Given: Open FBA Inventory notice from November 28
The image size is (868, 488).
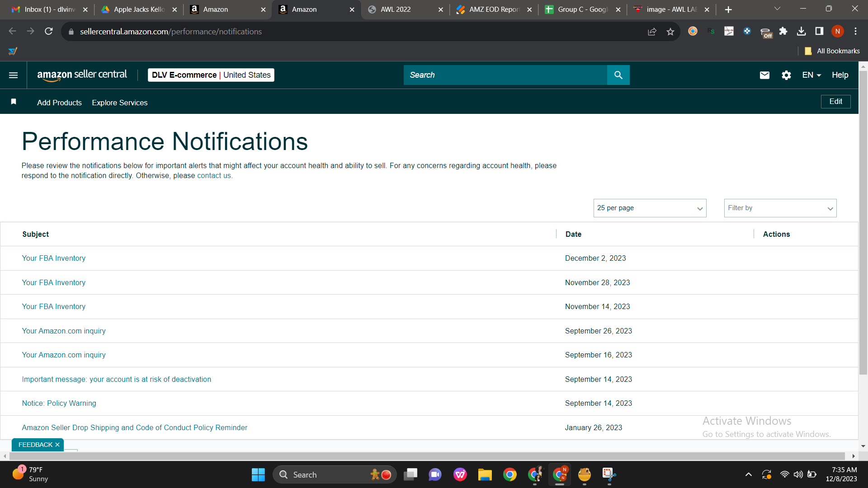Looking at the screenshot, I should 54,282.
